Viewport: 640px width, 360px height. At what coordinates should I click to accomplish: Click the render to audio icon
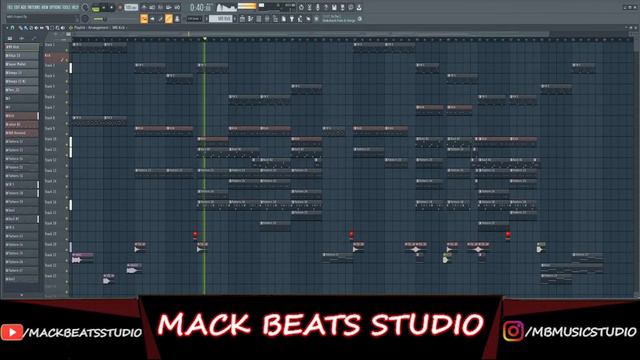[x=342, y=7]
